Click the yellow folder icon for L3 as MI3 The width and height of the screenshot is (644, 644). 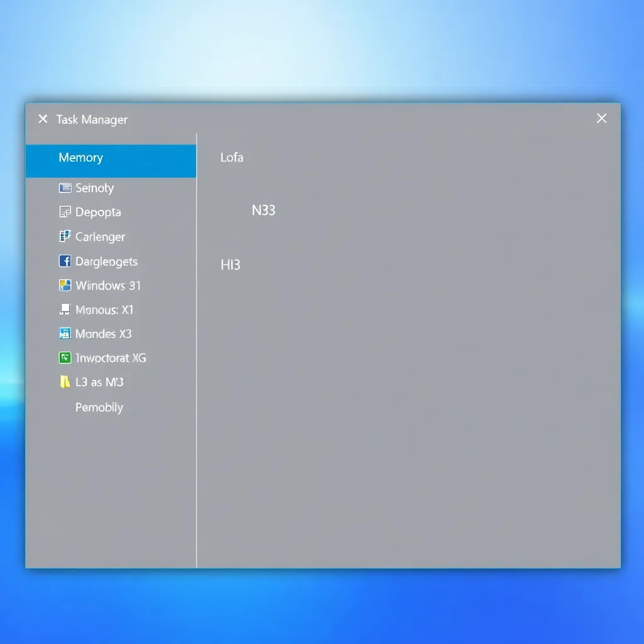[65, 382]
